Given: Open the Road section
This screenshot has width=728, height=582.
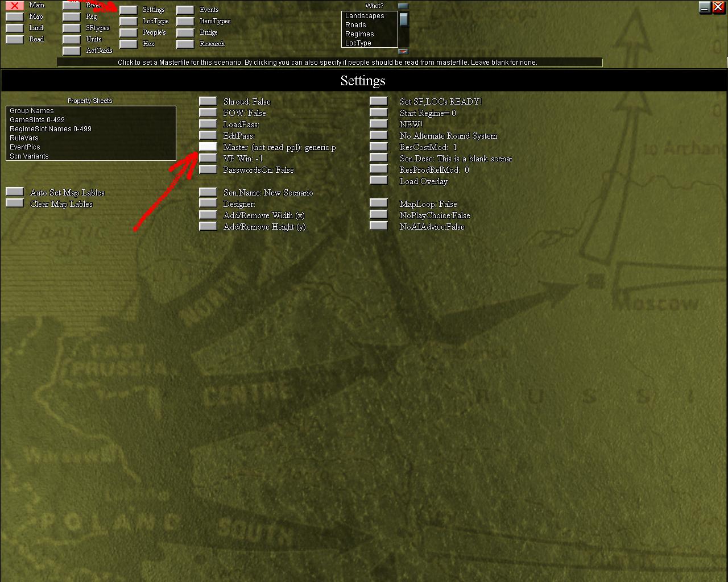Looking at the screenshot, I should click(x=15, y=40).
